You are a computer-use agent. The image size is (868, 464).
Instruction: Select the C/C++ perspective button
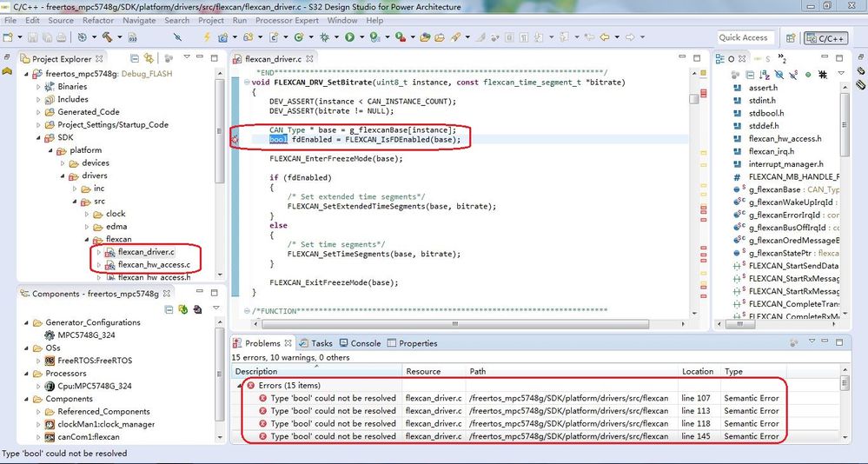click(x=825, y=38)
